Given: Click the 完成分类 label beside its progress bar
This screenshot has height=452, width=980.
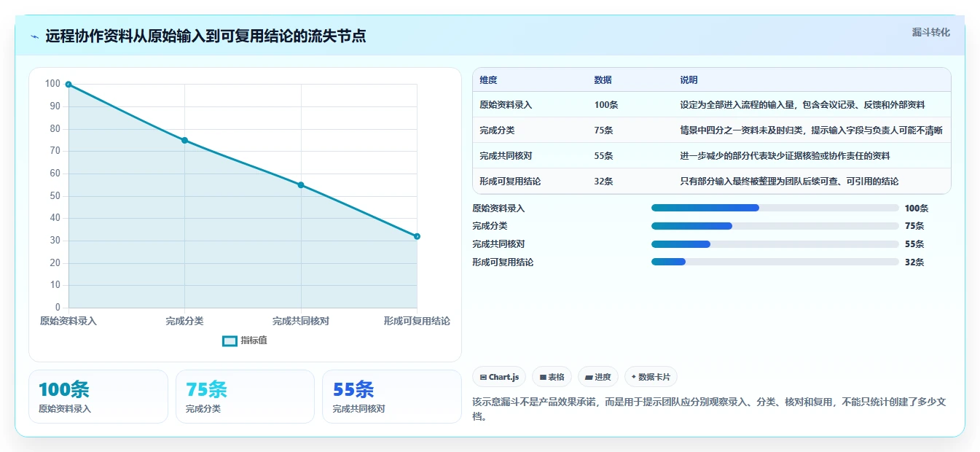Looking at the screenshot, I should [x=490, y=226].
